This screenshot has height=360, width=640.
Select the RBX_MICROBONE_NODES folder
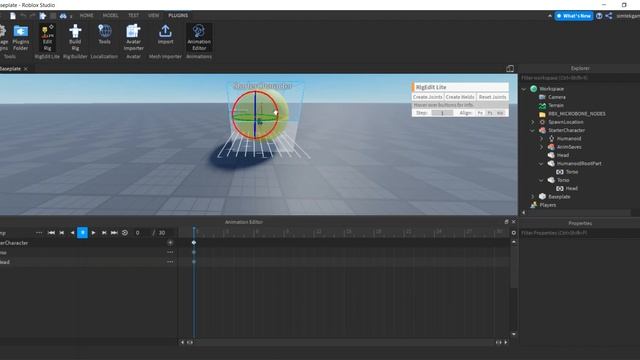coord(577,114)
